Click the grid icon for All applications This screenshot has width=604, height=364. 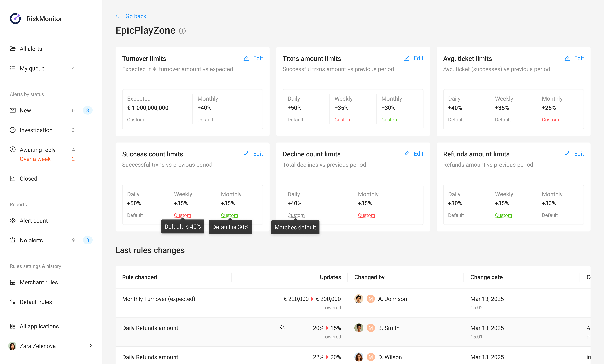point(12,326)
